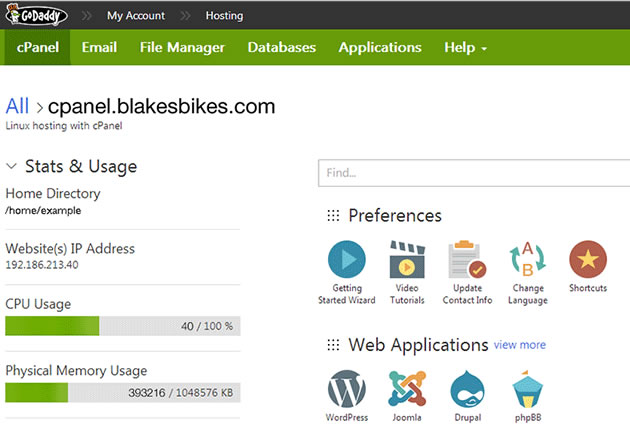Open the Applications tab

380,47
